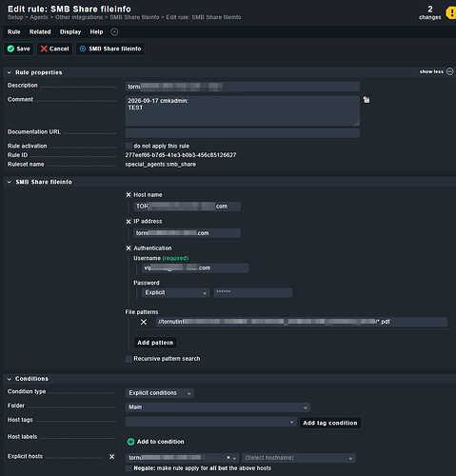Screen dimensions: 456x476
Task: Enable 'do not apply this rule' checkbox
Action: (x=129, y=146)
